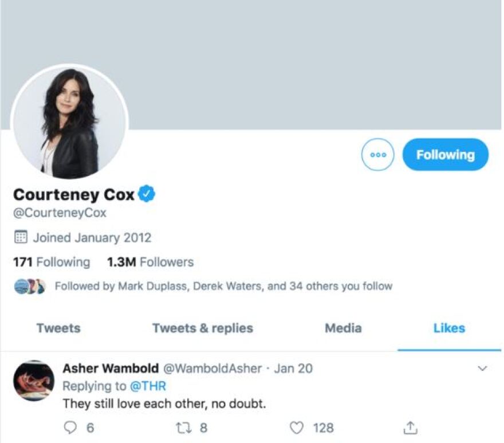Click the blue verified badge
504x443 pixels.
tap(147, 194)
